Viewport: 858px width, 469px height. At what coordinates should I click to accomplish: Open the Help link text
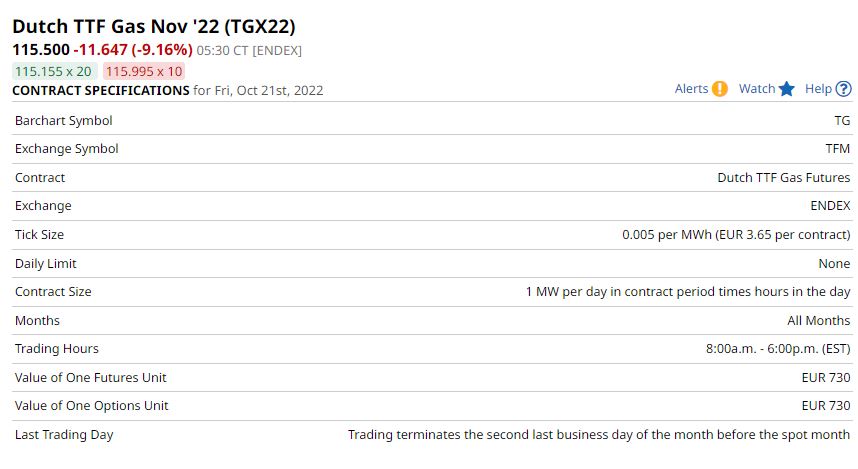818,89
